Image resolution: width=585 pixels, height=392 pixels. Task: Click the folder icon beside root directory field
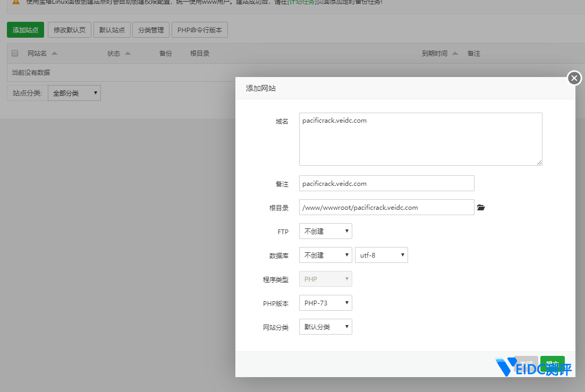[481, 208]
